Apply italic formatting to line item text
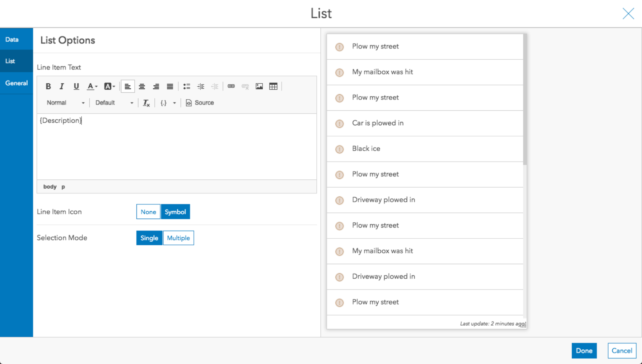 click(x=62, y=86)
